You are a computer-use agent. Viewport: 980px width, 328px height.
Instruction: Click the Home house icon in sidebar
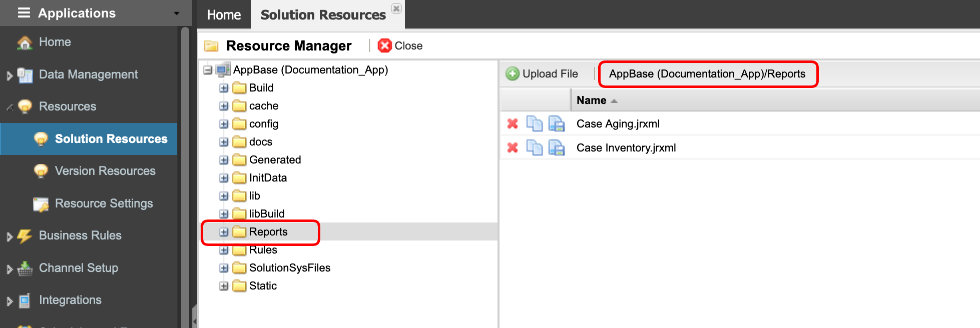click(25, 42)
